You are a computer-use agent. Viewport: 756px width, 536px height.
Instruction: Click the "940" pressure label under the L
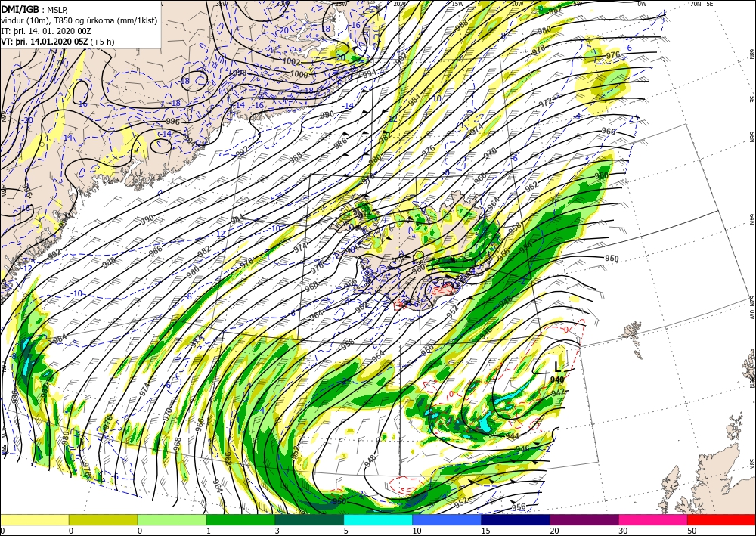click(x=557, y=380)
